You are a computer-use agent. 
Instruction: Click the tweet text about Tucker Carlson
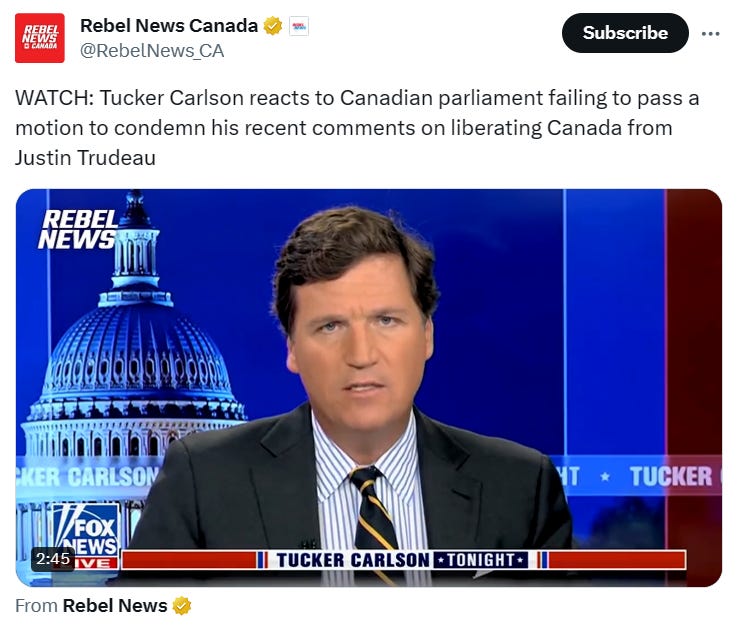(x=357, y=128)
